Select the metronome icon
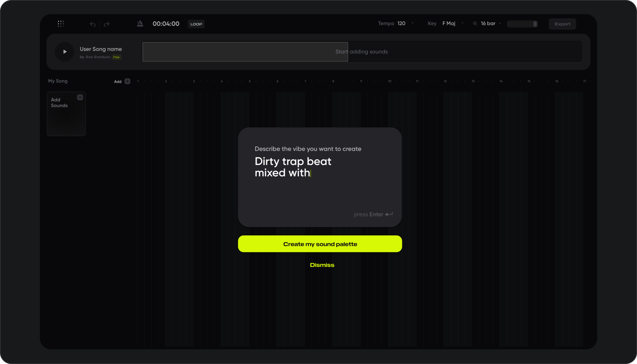This screenshot has width=637, height=364. [140, 23]
